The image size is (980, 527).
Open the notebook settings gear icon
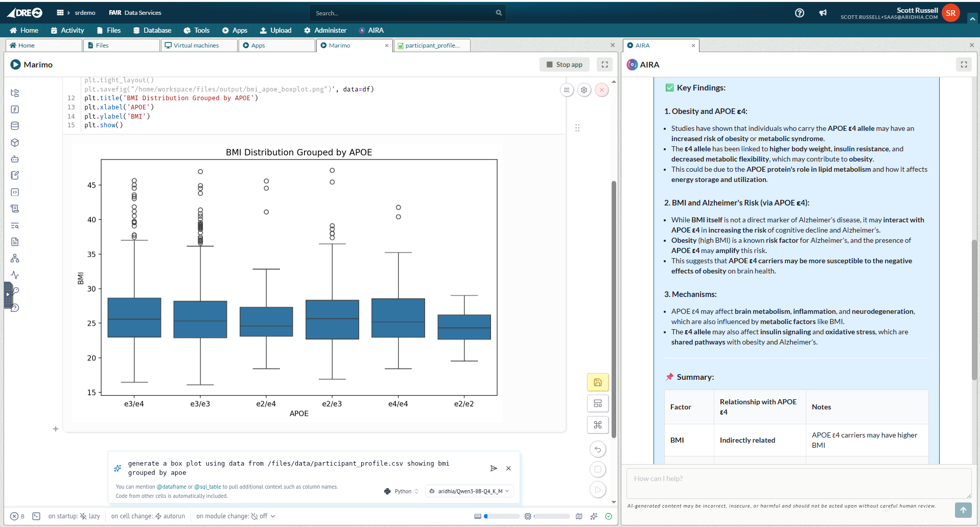584,90
